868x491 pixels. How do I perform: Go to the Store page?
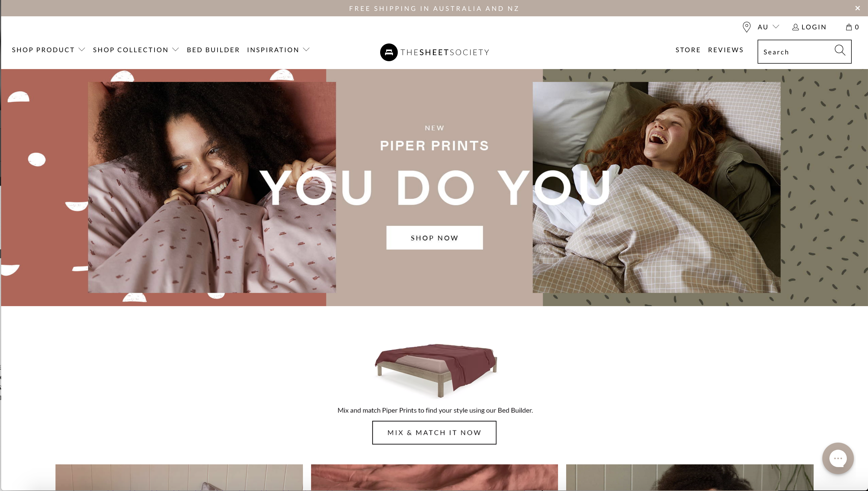point(688,50)
